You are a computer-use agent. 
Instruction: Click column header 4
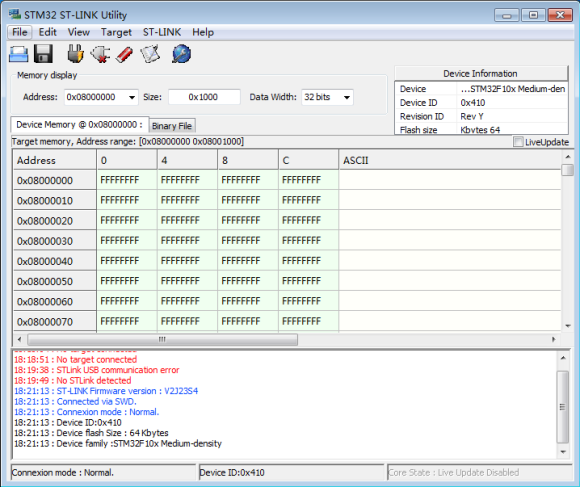click(x=188, y=160)
